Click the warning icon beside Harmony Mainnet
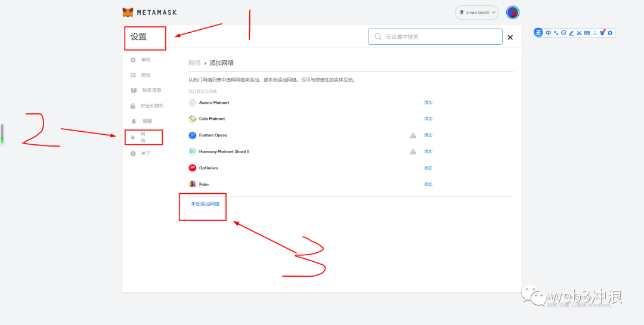Image resolution: width=644 pixels, height=325 pixels. point(413,151)
